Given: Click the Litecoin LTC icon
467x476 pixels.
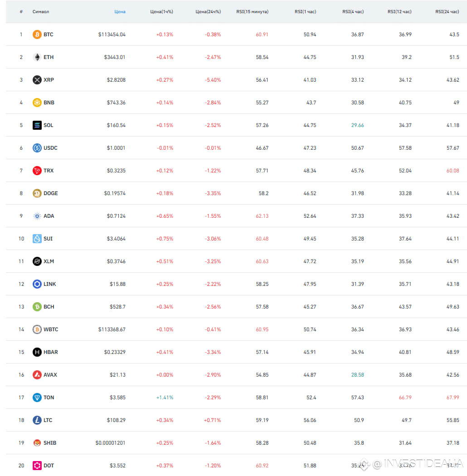Looking at the screenshot, I should (x=37, y=420).
